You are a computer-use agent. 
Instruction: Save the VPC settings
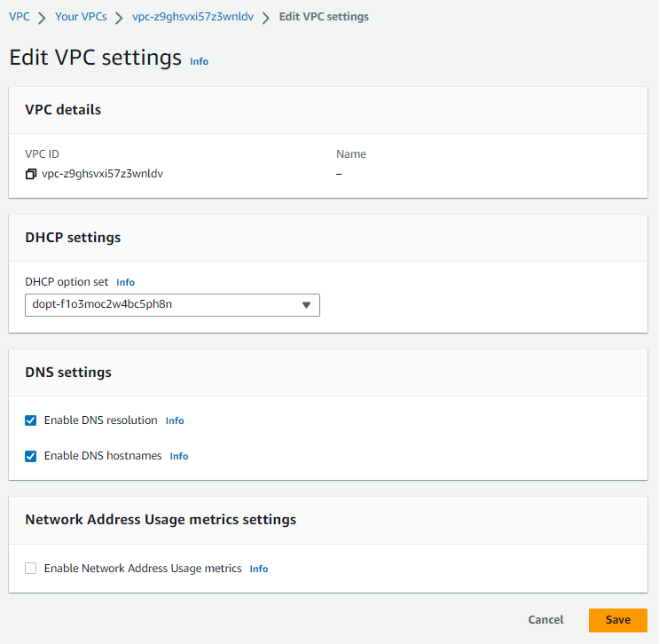tap(618, 620)
